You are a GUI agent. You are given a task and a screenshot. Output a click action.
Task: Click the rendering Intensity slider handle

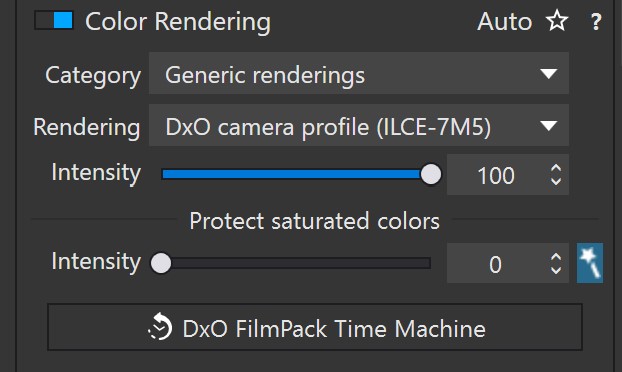click(x=431, y=174)
